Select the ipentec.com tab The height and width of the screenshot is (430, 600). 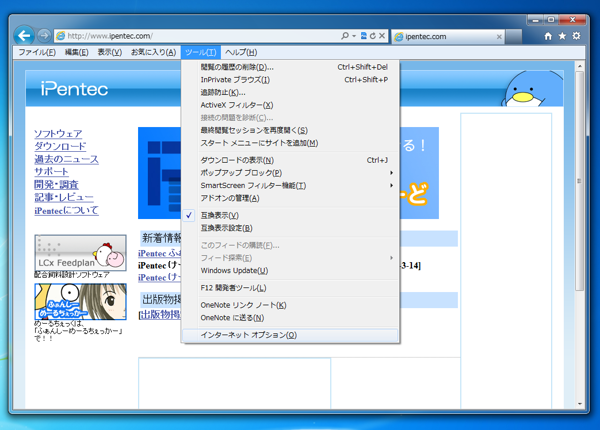coord(448,37)
